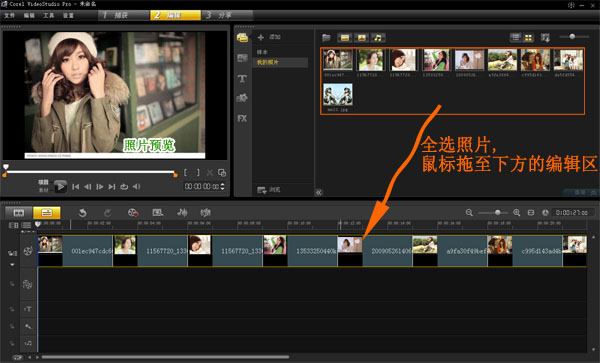
Task: Select the 001ec947 thumbnail in library
Action: [x=338, y=60]
